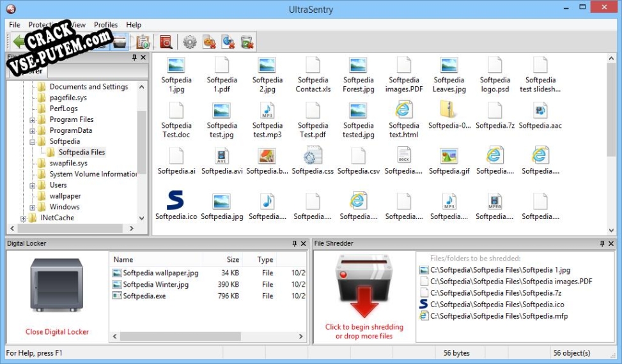
Task: Select Softpedia images.PDF in shredder list
Action: (511, 282)
